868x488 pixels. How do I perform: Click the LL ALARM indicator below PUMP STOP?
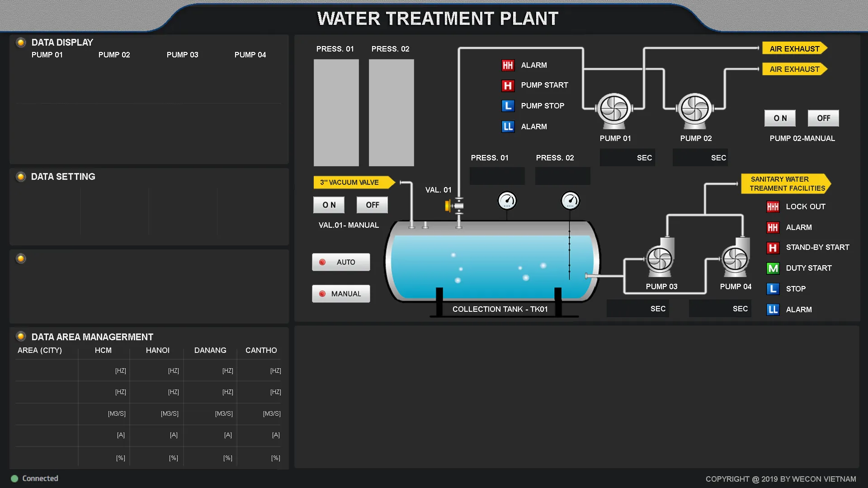tap(508, 127)
